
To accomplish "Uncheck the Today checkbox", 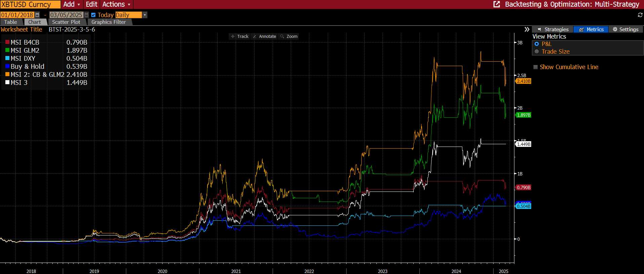I will [x=93, y=15].
